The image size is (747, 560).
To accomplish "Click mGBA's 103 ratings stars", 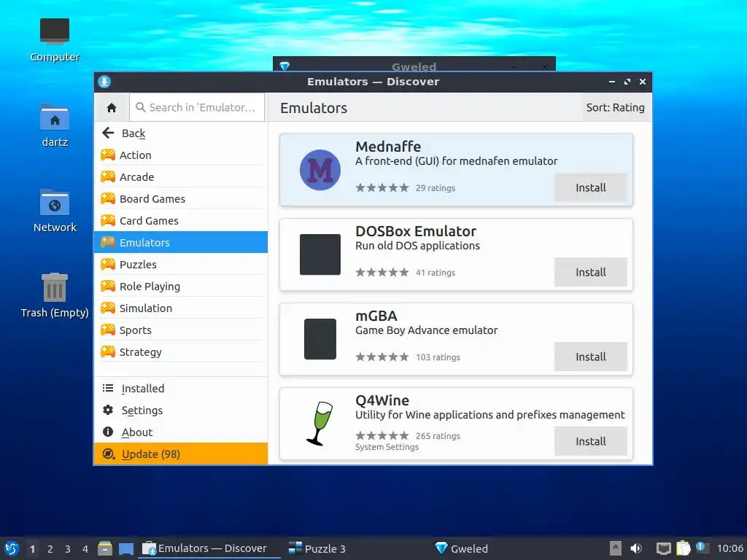I will coord(382,357).
